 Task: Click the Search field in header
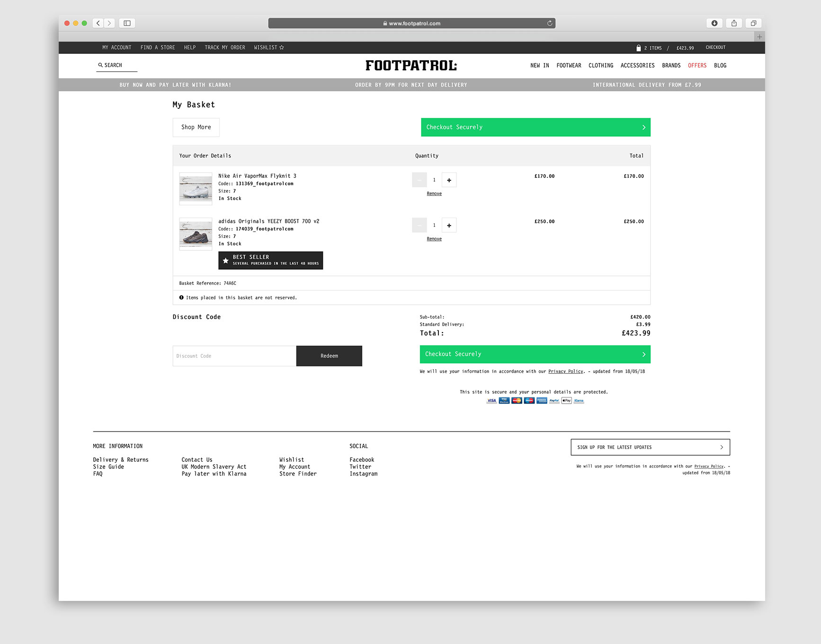point(117,65)
